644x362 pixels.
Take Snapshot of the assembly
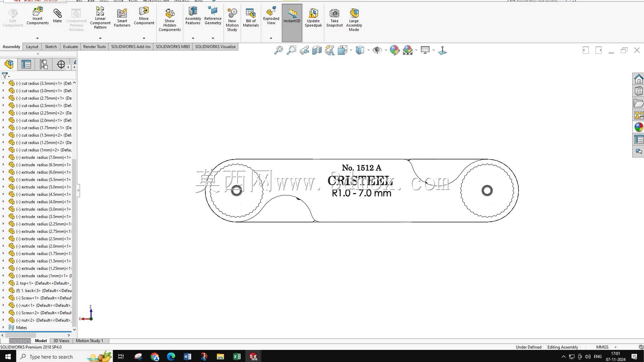point(334,18)
